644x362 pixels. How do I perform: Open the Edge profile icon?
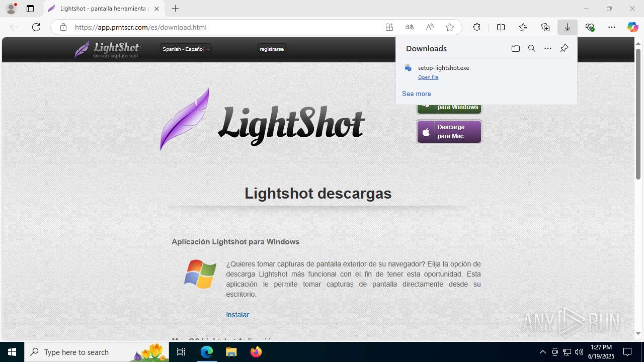[11, 9]
